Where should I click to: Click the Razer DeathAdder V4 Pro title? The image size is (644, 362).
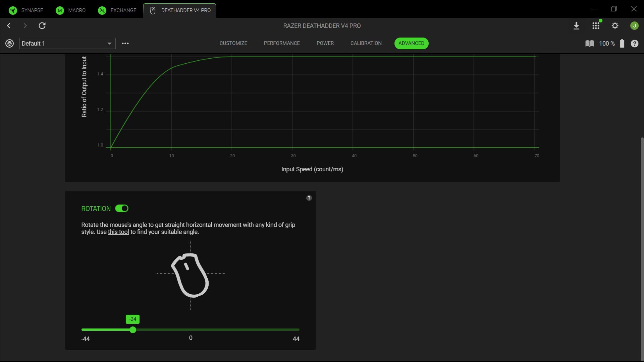[322, 26]
